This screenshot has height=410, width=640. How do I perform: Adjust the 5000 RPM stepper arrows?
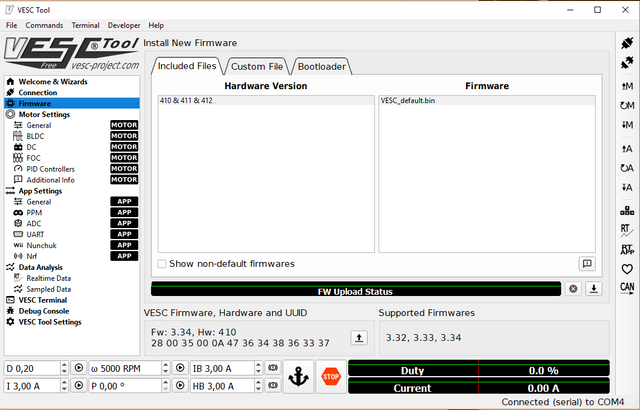coord(165,368)
